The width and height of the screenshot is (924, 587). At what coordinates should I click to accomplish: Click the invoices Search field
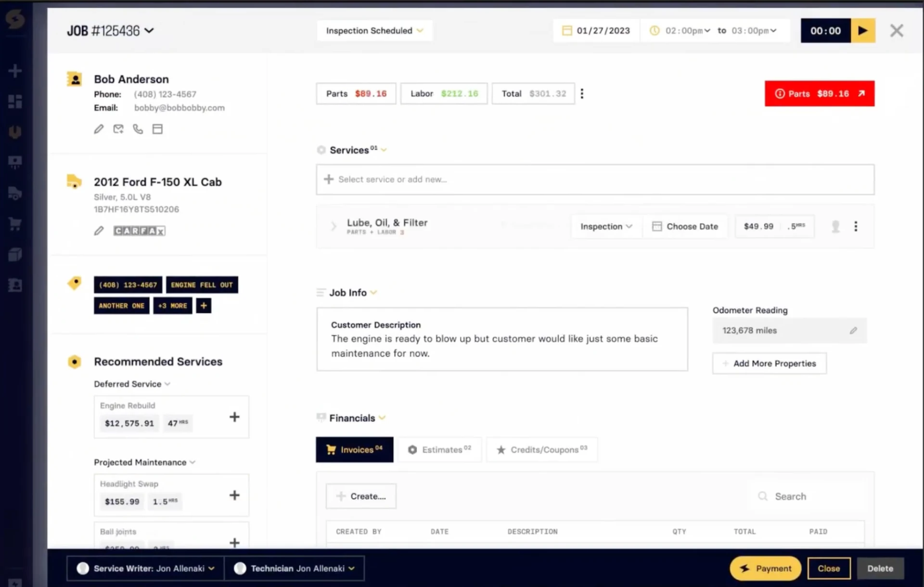(x=807, y=496)
